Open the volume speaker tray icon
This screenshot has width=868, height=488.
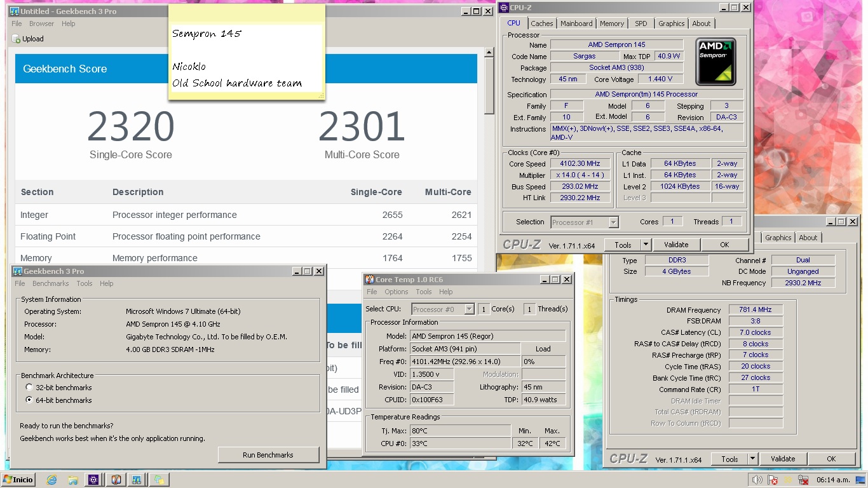pyautogui.click(x=757, y=480)
